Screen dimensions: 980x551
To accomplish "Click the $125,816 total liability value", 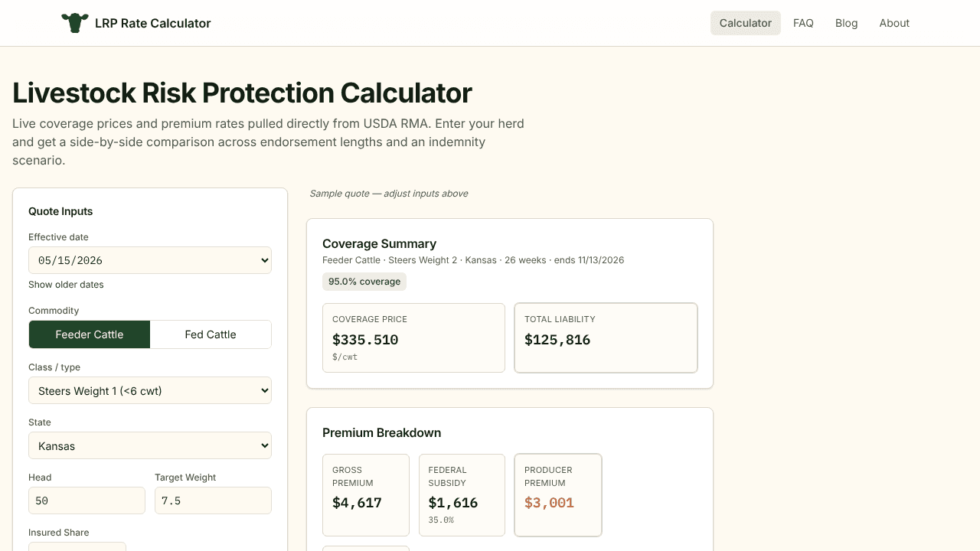I will point(557,340).
